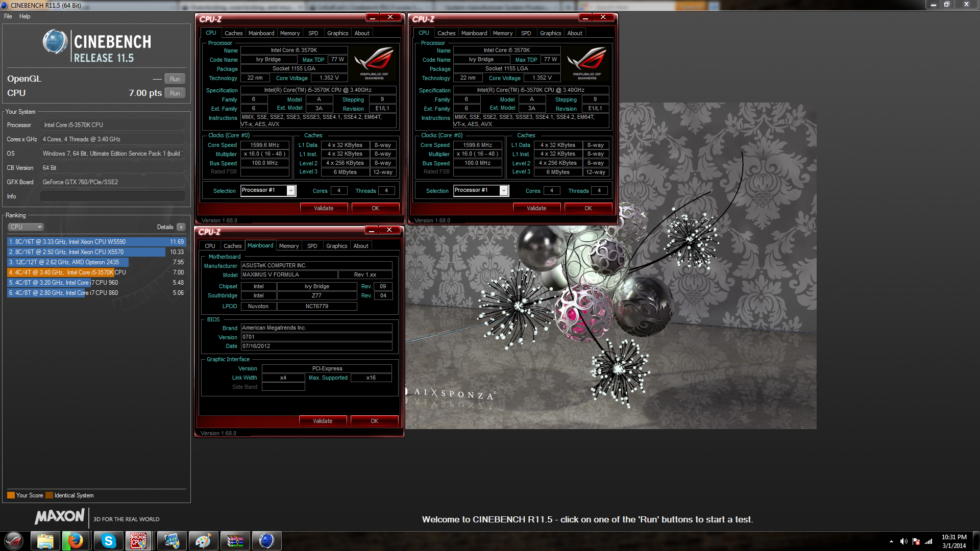
Task: Open Mainboard tab in right CPU-Z window
Action: coord(474,33)
